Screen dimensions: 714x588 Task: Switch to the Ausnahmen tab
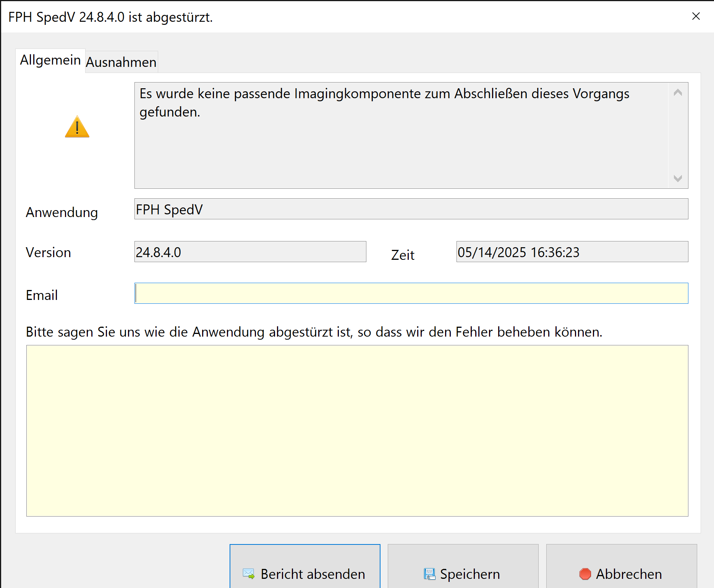click(121, 62)
